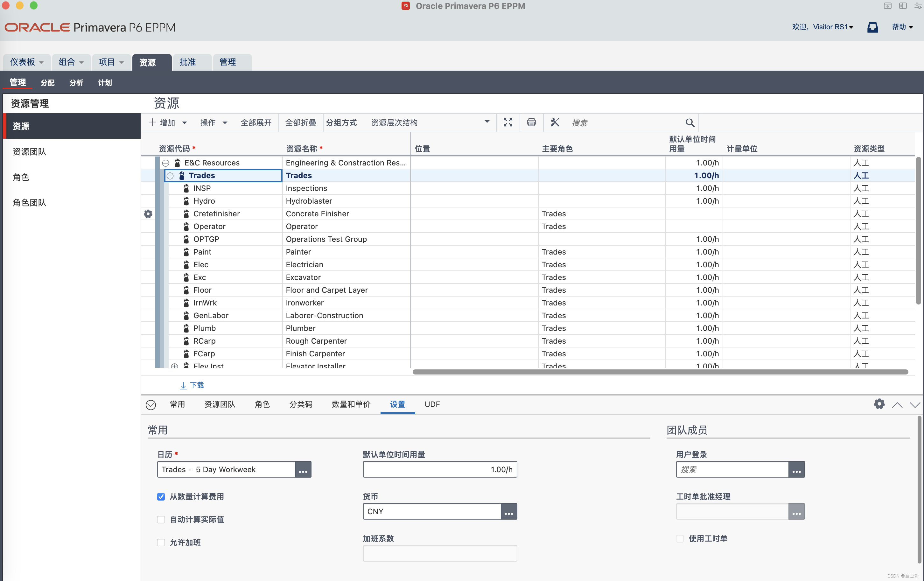Open the inbox notification icon in header
This screenshot has height=581, width=924.
pos(872,27)
